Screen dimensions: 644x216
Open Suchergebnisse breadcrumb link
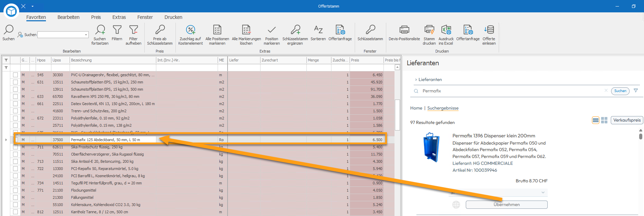coord(443,108)
